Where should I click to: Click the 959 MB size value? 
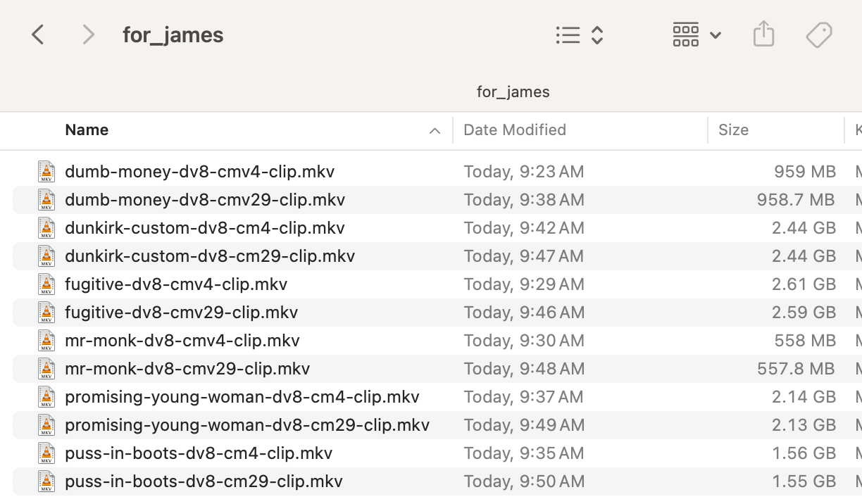click(x=805, y=171)
